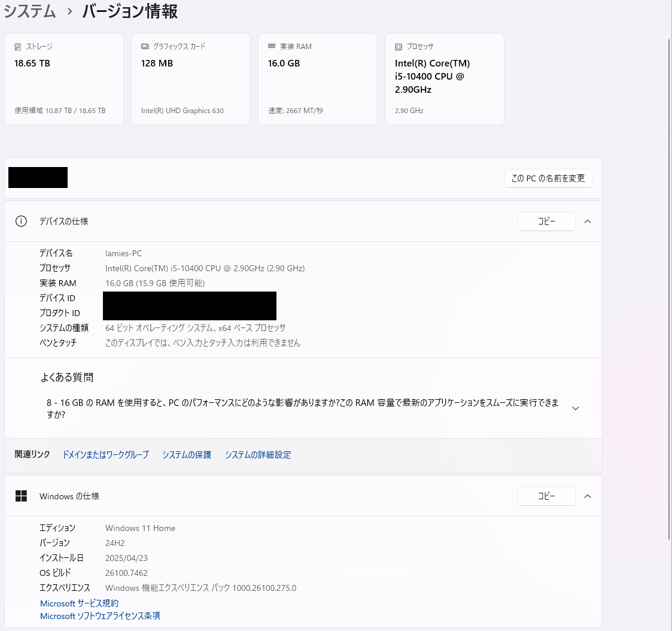This screenshot has width=672, height=631.
Task: Click the info icon beside デバイスの仕様
Action: coord(21,222)
